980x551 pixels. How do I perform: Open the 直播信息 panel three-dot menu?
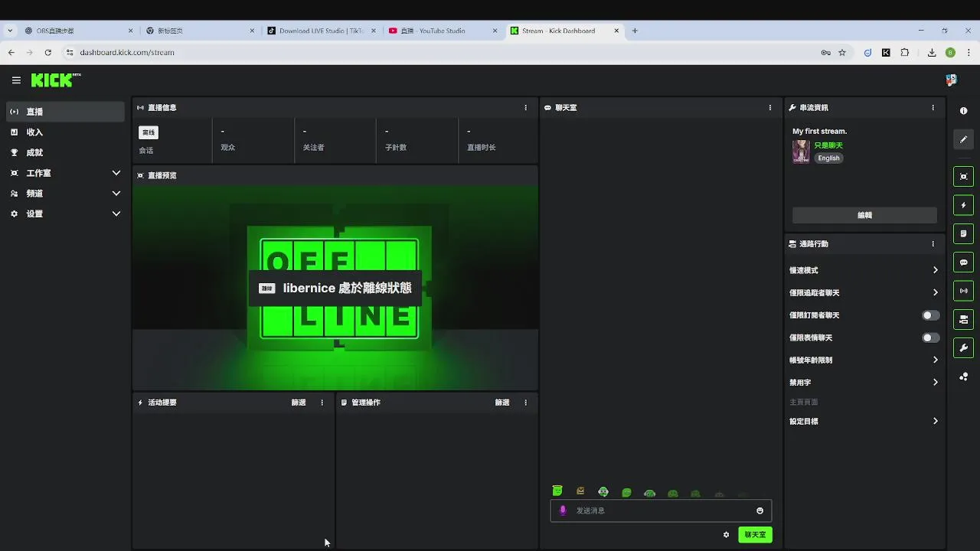click(525, 108)
